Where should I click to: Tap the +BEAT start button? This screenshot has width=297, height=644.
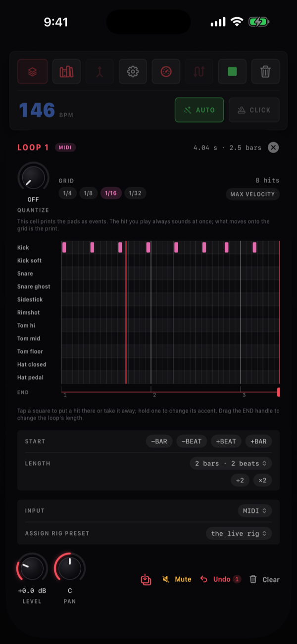click(226, 441)
